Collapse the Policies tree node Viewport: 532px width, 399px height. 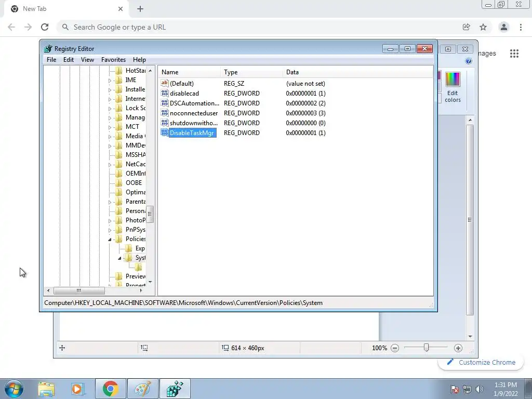click(110, 240)
